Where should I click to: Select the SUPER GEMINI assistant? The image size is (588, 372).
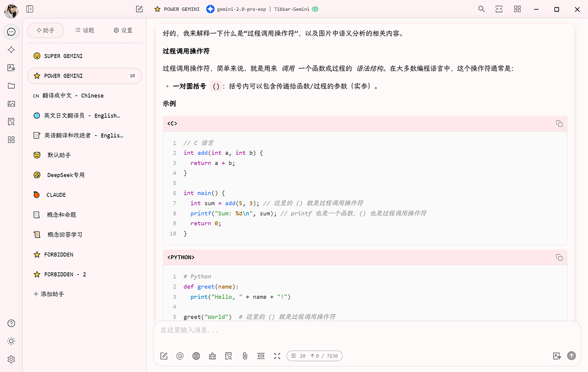pyautogui.click(x=85, y=56)
